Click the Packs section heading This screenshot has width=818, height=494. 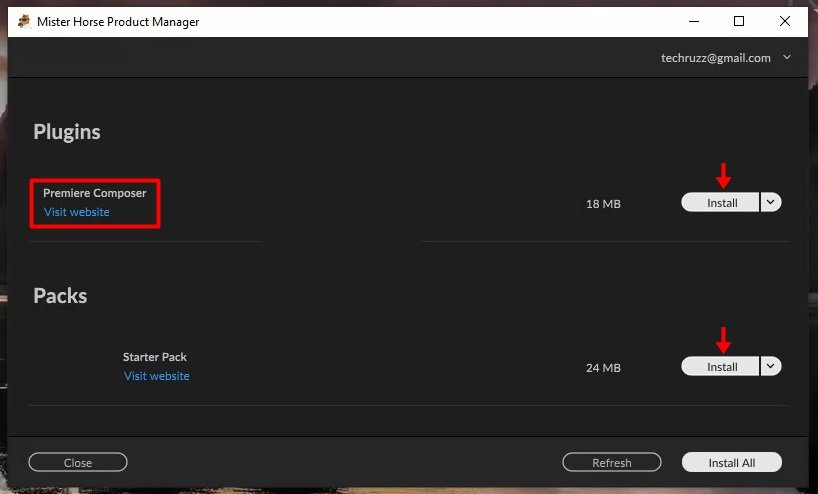(x=60, y=296)
